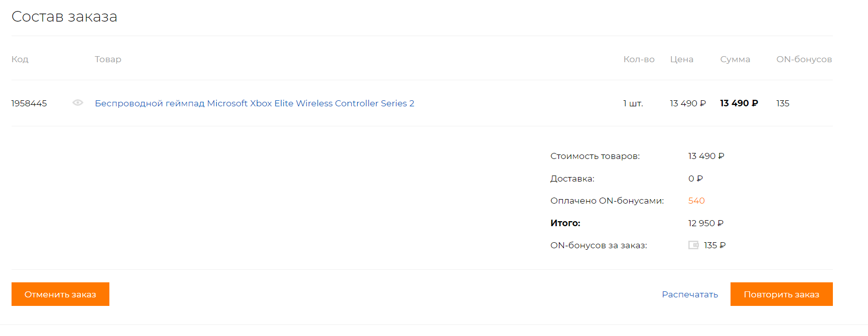Open the Xbox Elite Wireless Controller product link
This screenshot has height=336, width=868.
[254, 103]
